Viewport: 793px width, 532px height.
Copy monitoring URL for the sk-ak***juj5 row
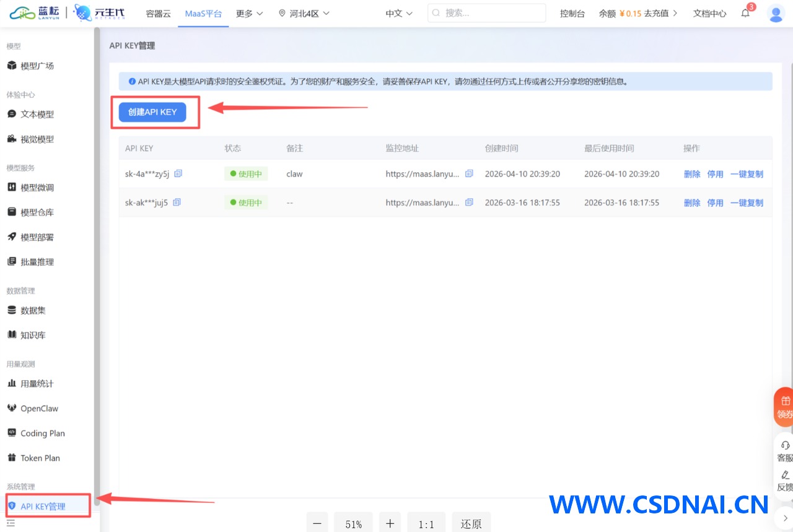tap(469, 203)
